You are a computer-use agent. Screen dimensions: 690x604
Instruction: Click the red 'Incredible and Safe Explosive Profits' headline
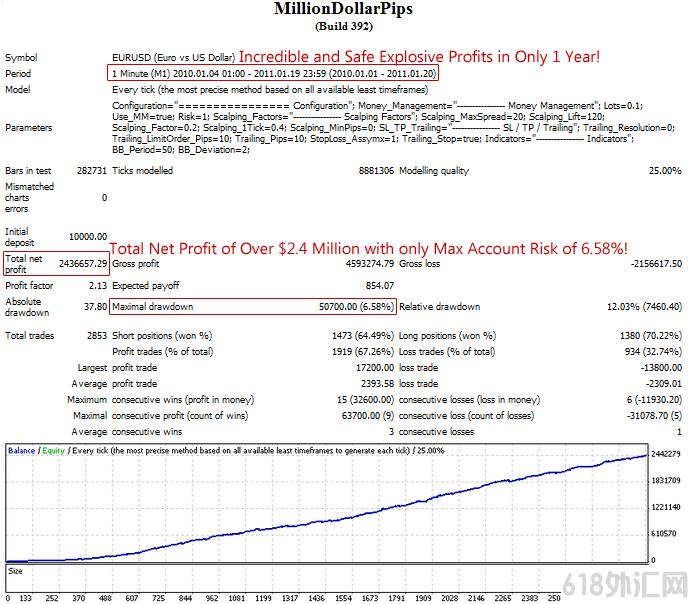click(419, 57)
